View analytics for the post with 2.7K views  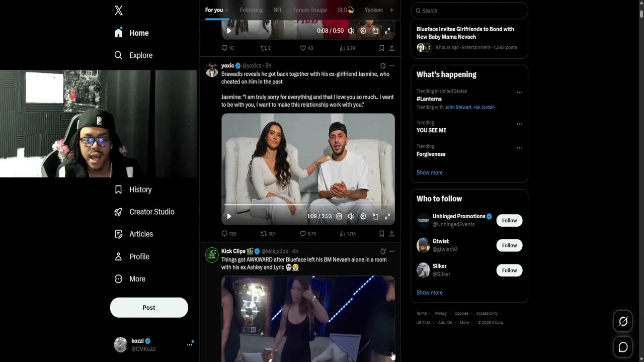click(348, 48)
